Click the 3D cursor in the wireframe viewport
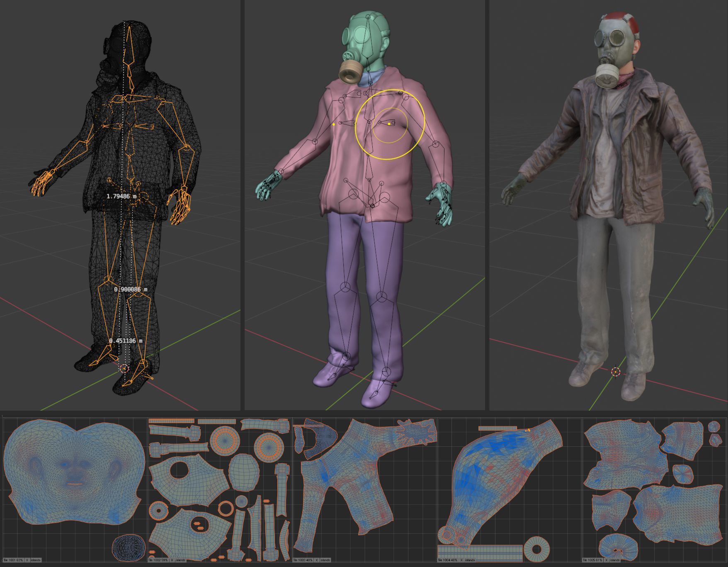The height and width of the screenshot is (567, 728). point(124,368)
